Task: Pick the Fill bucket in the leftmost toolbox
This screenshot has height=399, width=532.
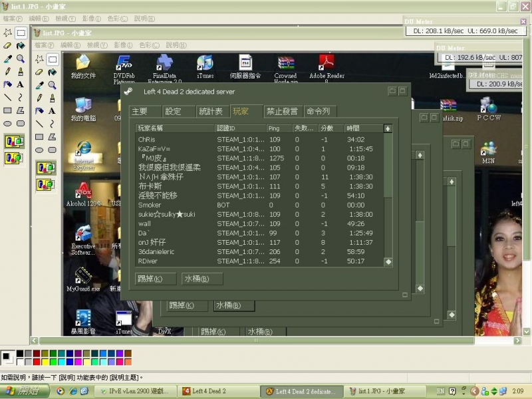Action: click(21, 45)
